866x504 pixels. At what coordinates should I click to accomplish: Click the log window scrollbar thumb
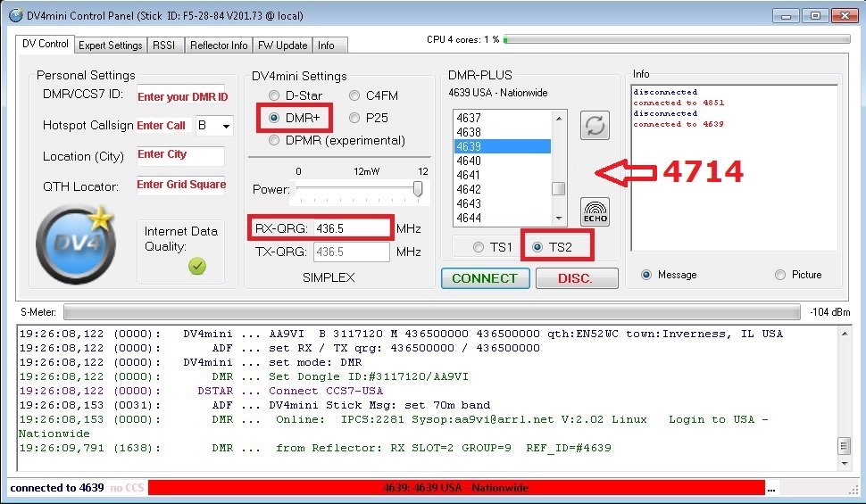845,445
